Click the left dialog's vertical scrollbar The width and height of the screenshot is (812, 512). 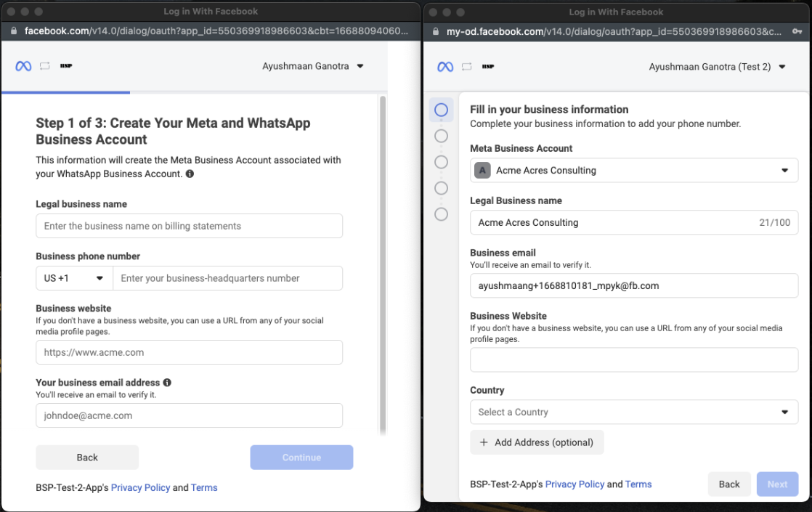pos(383,261)
